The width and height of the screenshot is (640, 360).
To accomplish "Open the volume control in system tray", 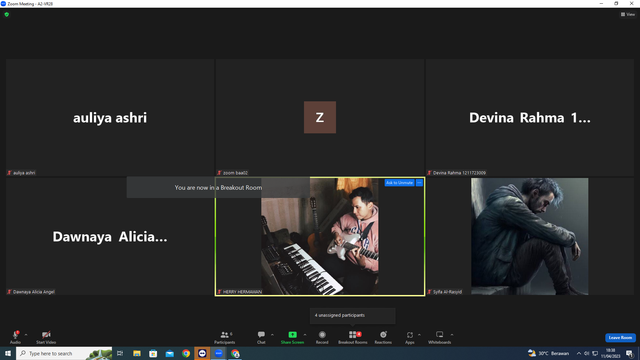I will pos(587,353).
